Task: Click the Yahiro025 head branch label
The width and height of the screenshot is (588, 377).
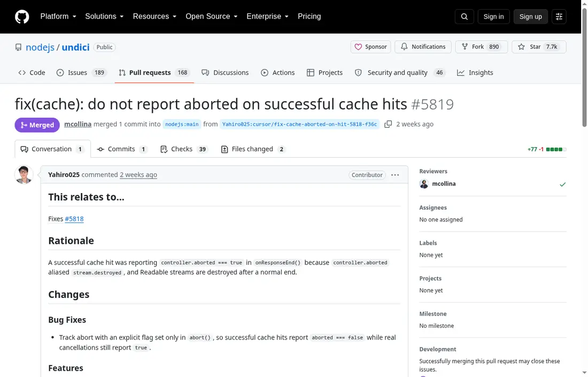Action: [x=300, y=124]
